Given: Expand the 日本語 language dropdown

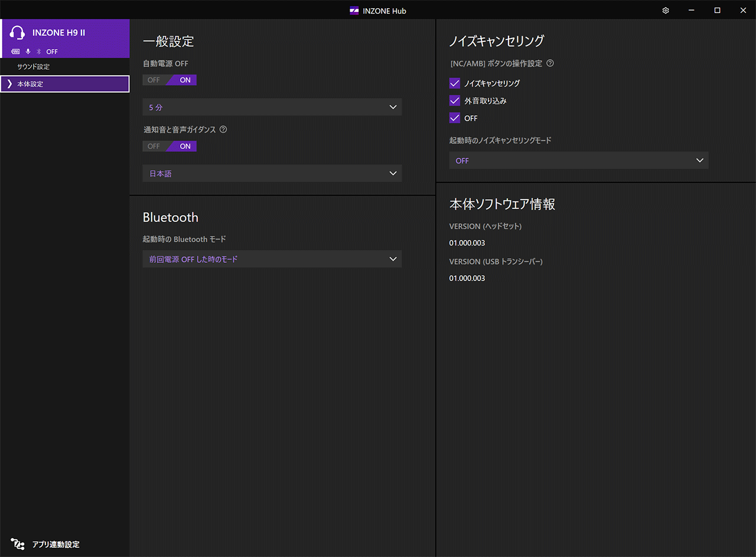Looking at the screenshot, I should click(272, 174).
